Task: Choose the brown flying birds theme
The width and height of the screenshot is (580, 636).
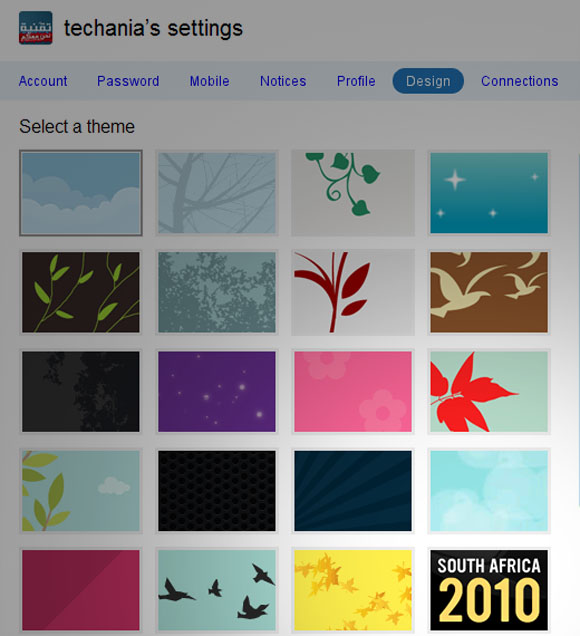Action: click(x=489, y=292)
